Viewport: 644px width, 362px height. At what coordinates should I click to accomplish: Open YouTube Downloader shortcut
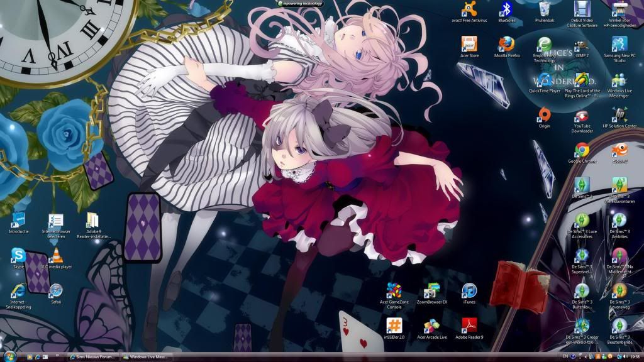[x=582, y=120]
